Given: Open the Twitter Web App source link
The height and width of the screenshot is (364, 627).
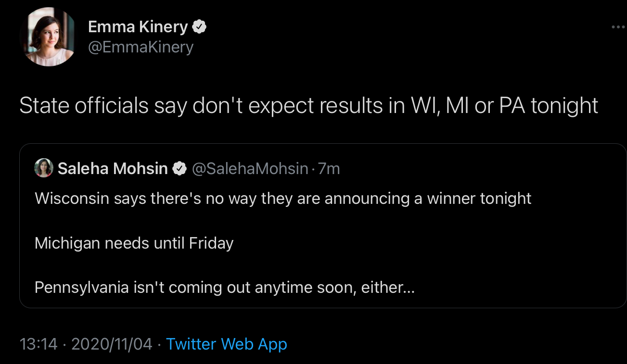Looking at the screenshot, I should point(226,344).
